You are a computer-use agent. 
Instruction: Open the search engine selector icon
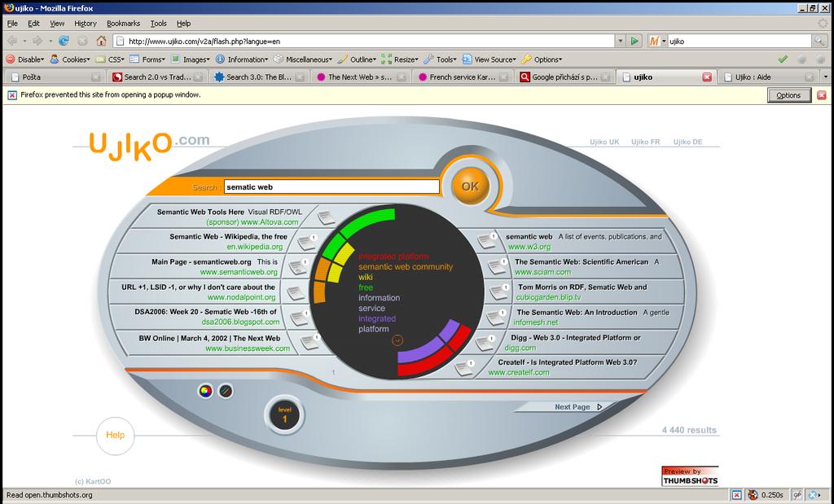click(x=657, y=41)
